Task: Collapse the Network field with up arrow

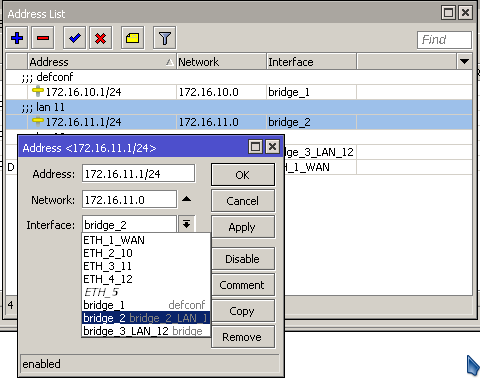Action: coord(187,199)
